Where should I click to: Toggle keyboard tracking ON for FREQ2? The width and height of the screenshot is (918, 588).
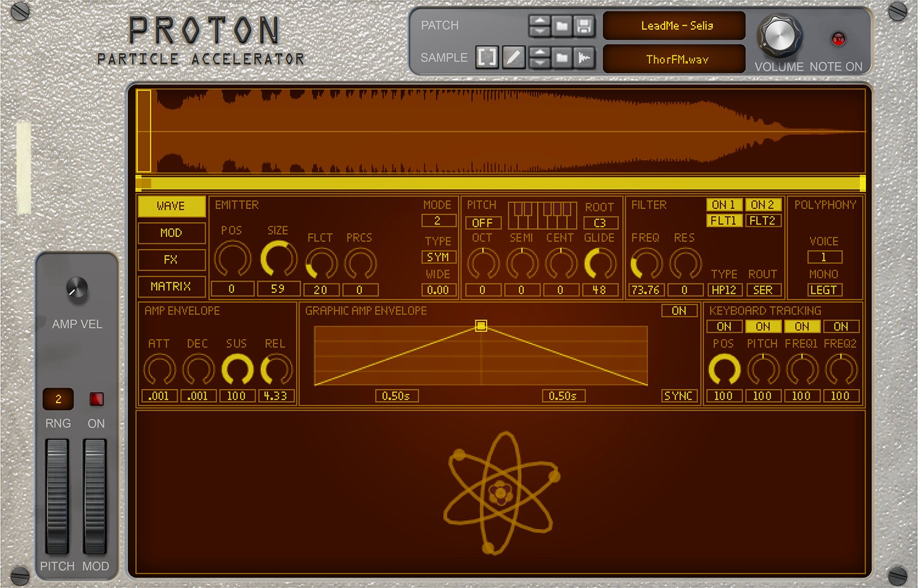[841, 327]
